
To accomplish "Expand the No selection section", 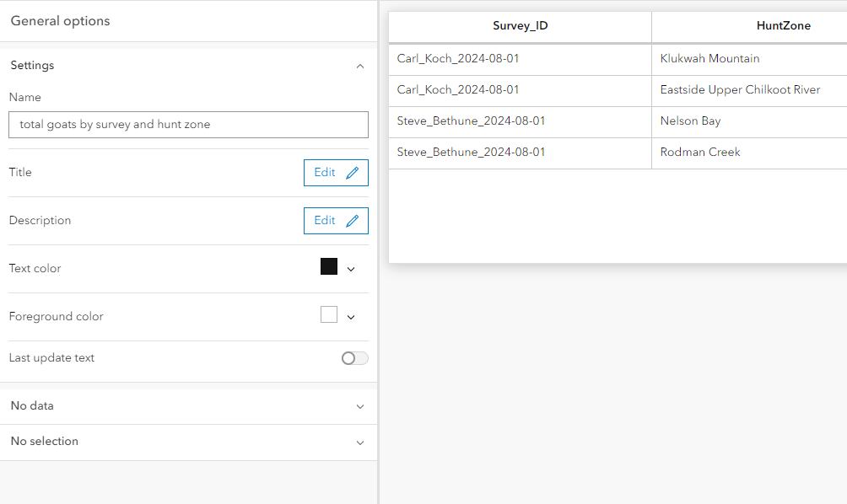I will pyautogui.click(x=360, y=442).
